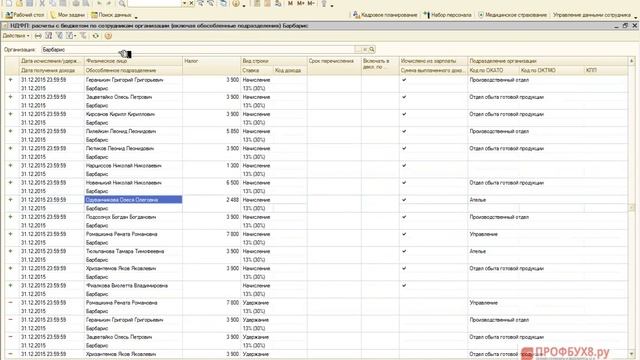
Task: Open Медицинское страхование panel
Action: [512, 15]
